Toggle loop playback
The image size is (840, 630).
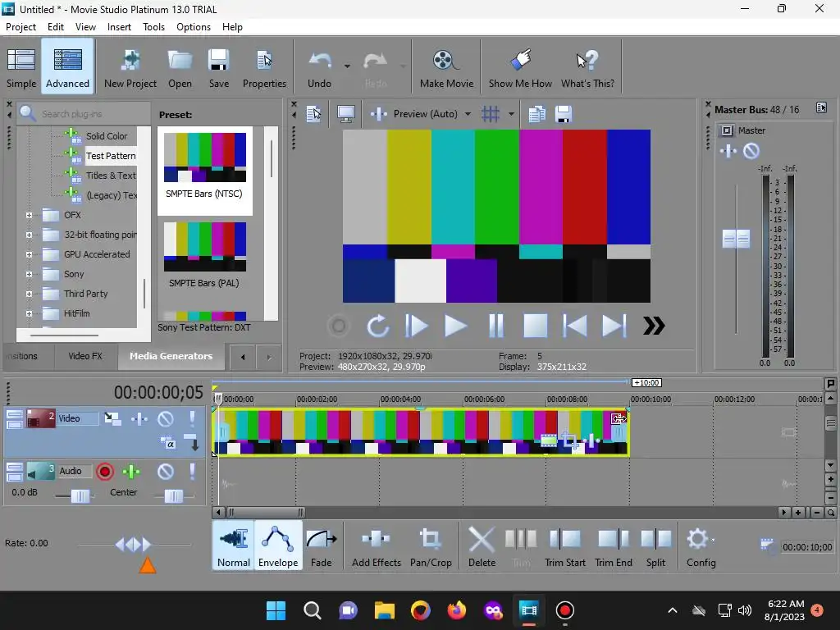click(x=377, y=326)
